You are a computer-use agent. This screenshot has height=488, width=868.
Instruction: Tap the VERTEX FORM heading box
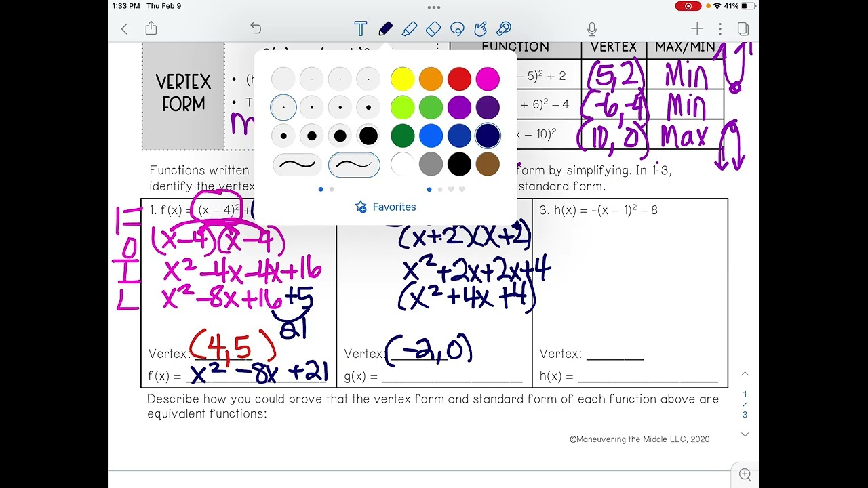183,95
